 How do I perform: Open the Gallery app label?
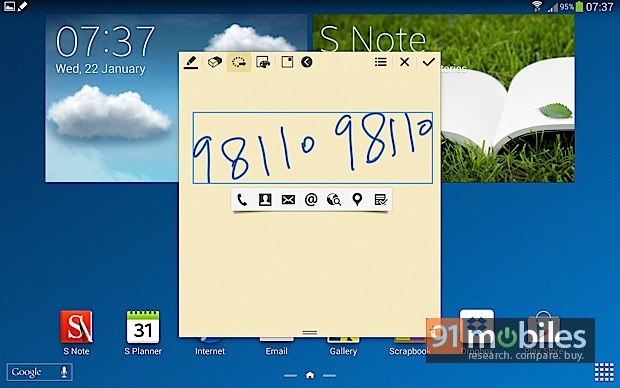click(343, 351)
